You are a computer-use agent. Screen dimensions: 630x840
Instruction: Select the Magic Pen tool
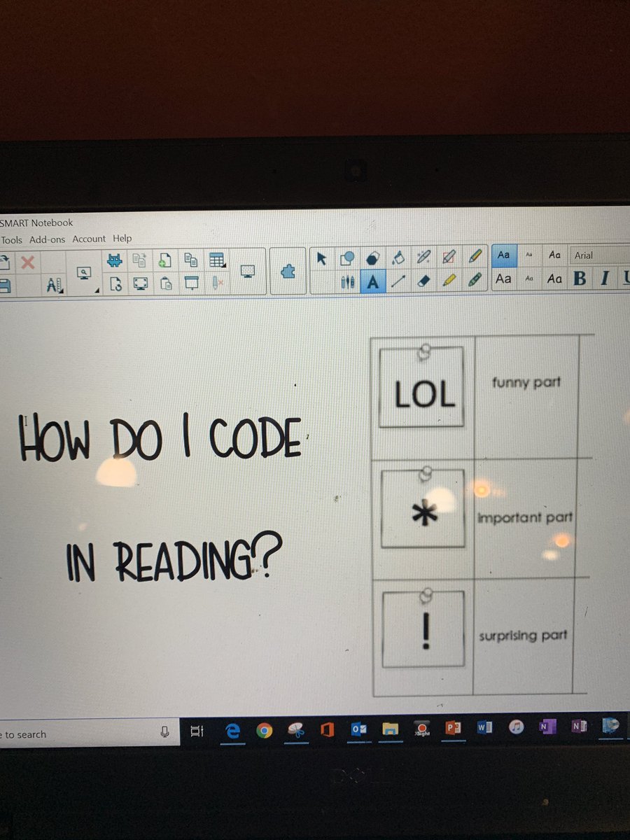[423, 257]
